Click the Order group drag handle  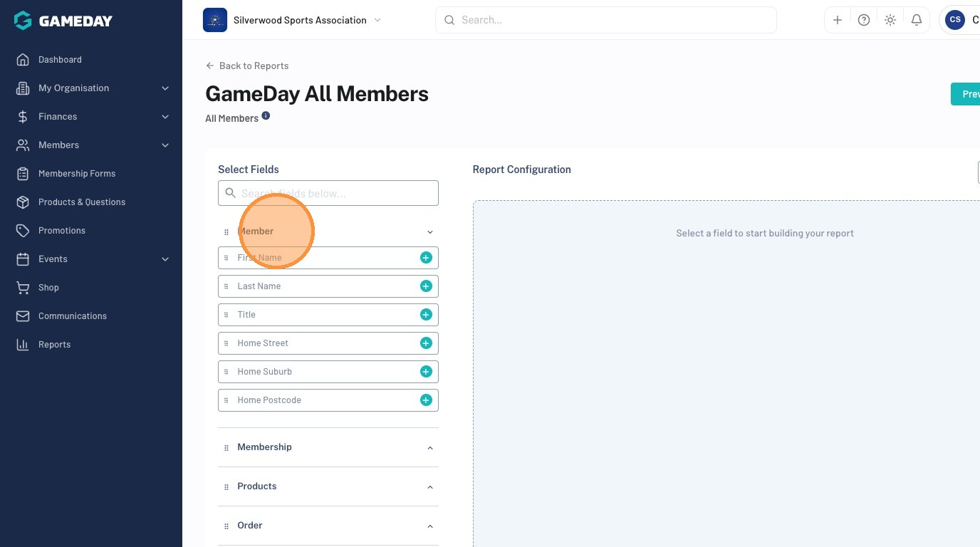click(226, 526)
